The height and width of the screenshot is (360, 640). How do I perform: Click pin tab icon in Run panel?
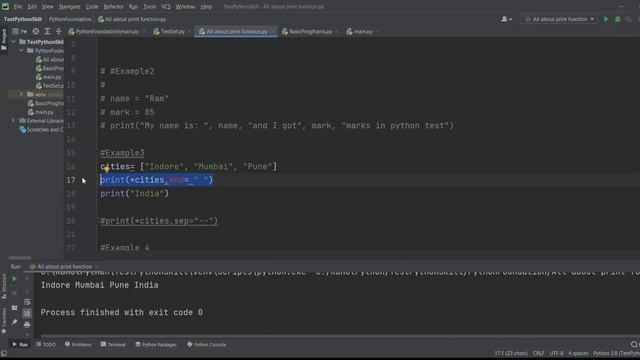coord(14,322)
